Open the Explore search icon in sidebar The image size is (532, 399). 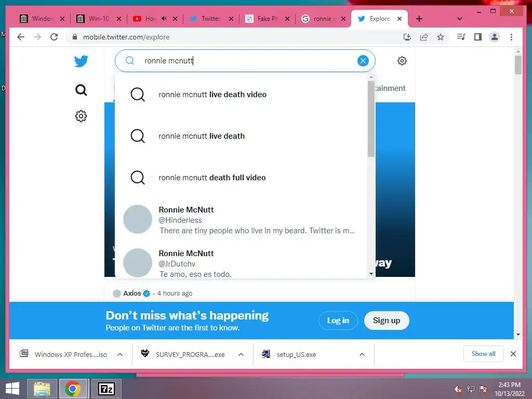[81, 90]
